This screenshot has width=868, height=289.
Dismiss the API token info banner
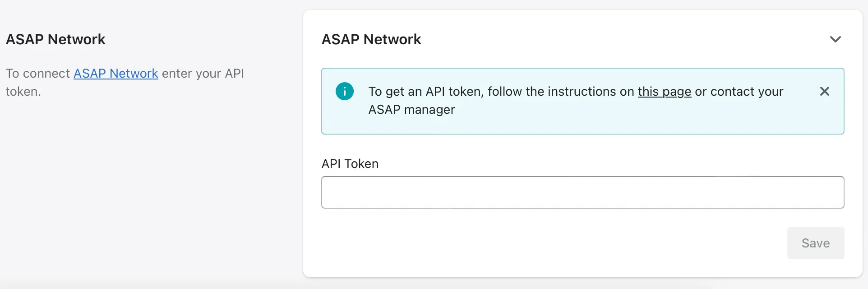pyautogui.click(x=824, y=91)
